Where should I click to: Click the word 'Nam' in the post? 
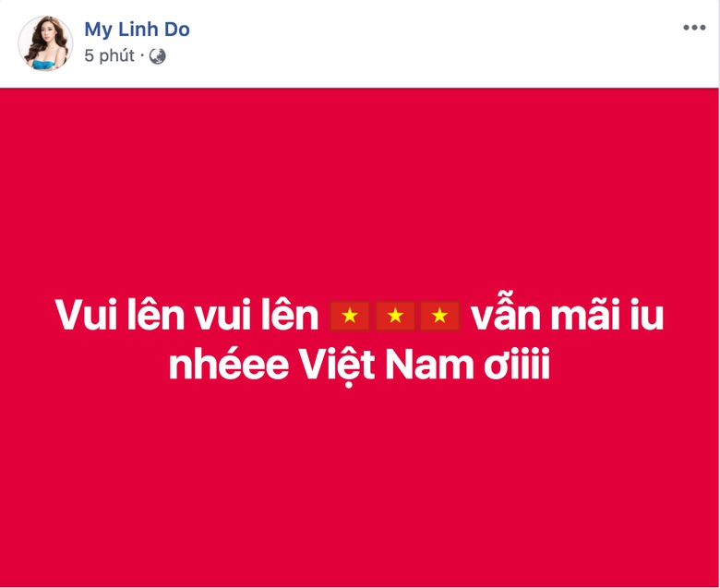coord(430,365)
